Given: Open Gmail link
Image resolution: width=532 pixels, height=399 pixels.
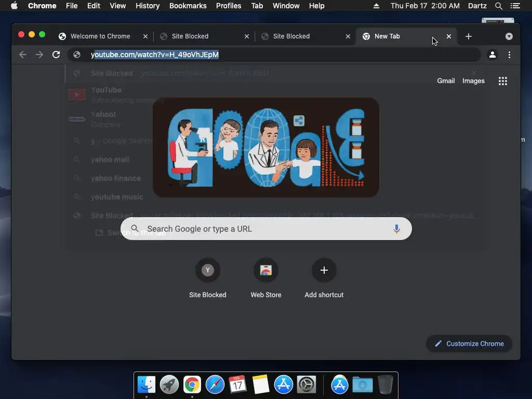Looking at the screenshot, I should click(x=446, y=81).
